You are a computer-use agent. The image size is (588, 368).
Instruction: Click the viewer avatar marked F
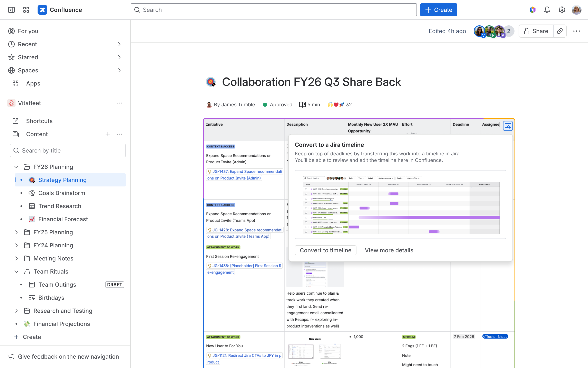click(489, 31)
